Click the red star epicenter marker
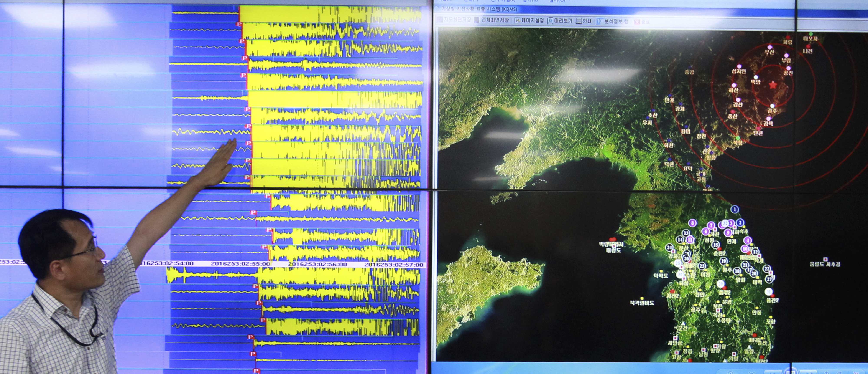 773,85
